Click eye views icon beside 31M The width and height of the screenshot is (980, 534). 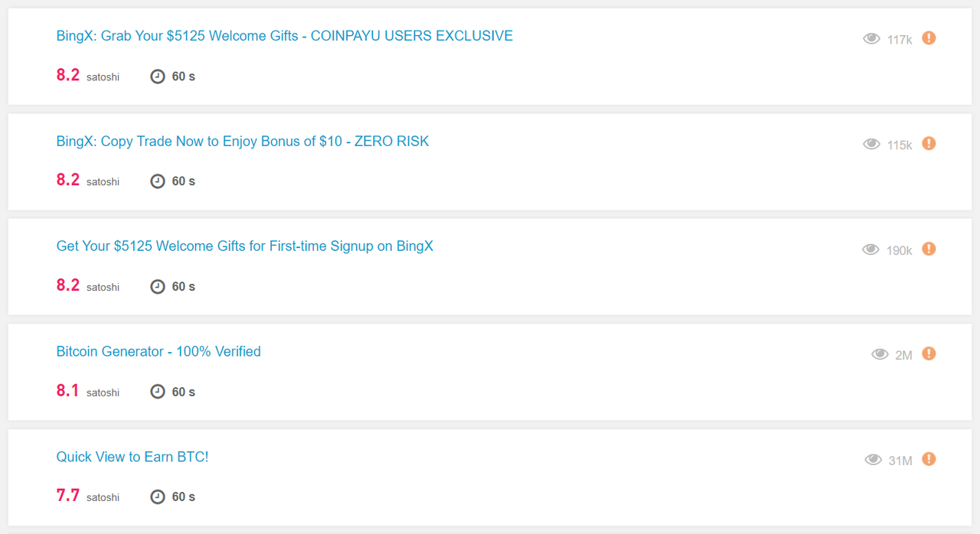[x=873, y=460]
